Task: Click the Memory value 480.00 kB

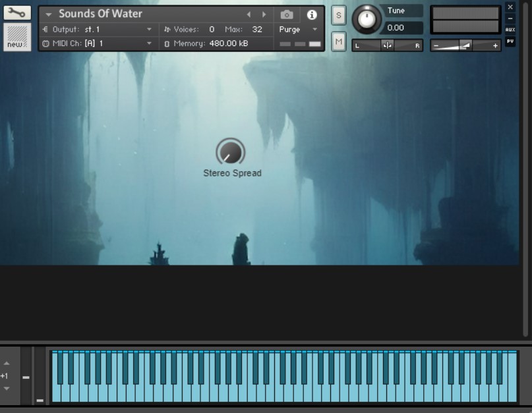Action: tap(229, 43)
